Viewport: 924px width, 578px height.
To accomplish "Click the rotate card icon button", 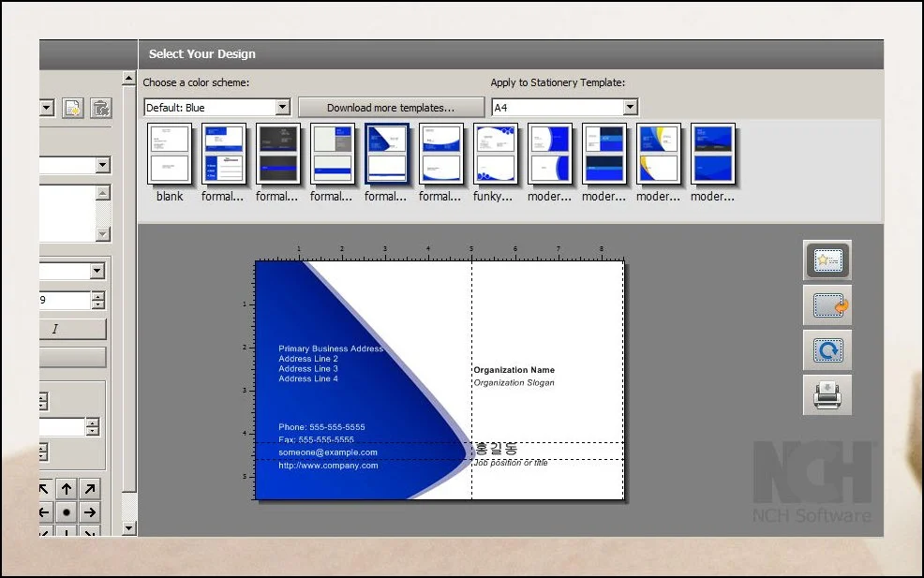I will click(827, 350).
